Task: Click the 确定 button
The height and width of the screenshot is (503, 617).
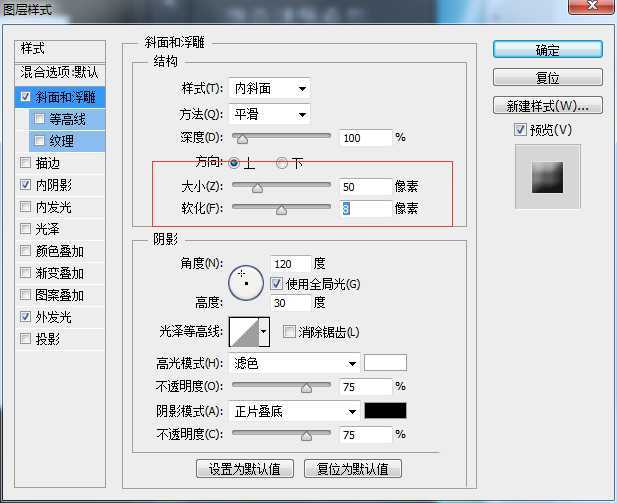Action: tap(547, 50)
